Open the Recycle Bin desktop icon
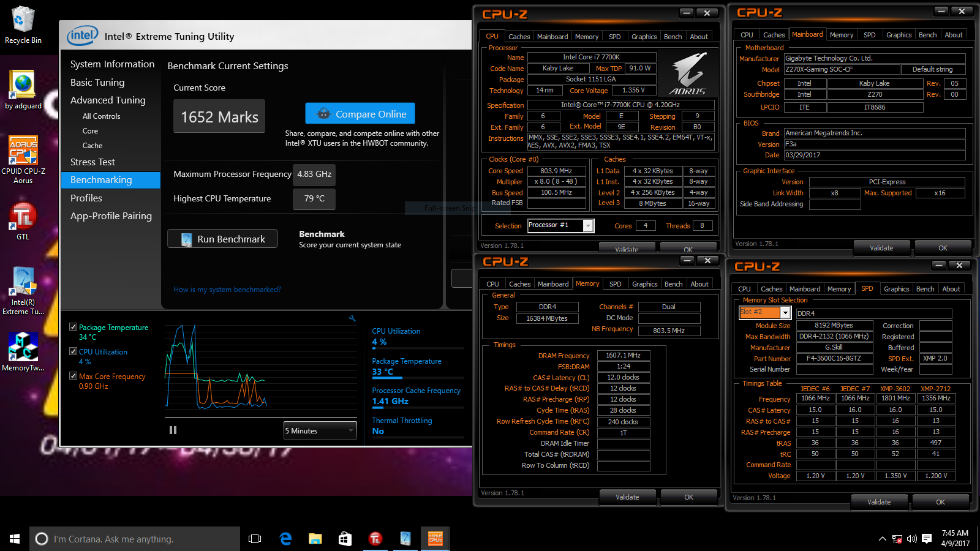The width and height of the screenshot is (980, 551). 23,24
